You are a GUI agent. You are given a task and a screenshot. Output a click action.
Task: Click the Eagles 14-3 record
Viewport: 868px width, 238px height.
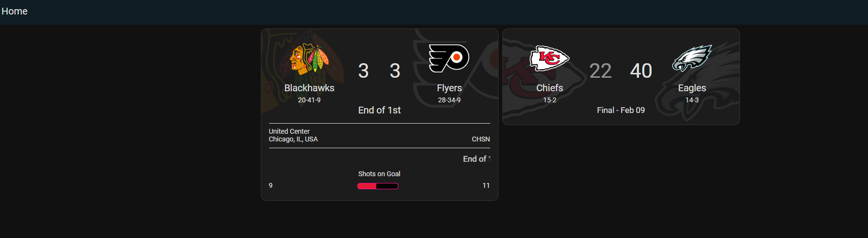(692, 100)
